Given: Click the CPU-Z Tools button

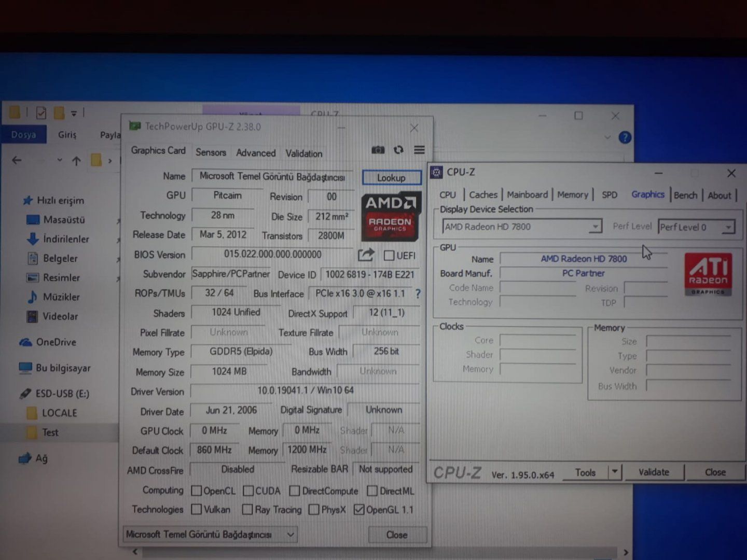Looking at the screenshot, I should point(585,472).
